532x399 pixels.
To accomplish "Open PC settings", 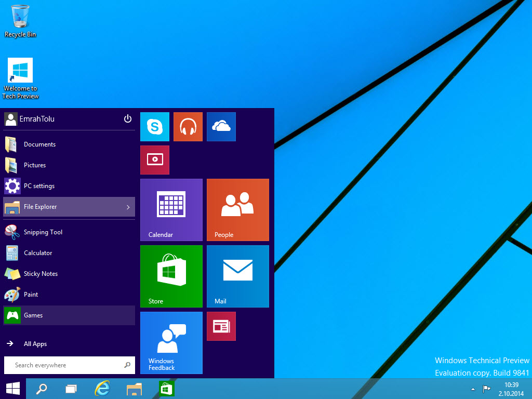I will (x=69, y=186).
